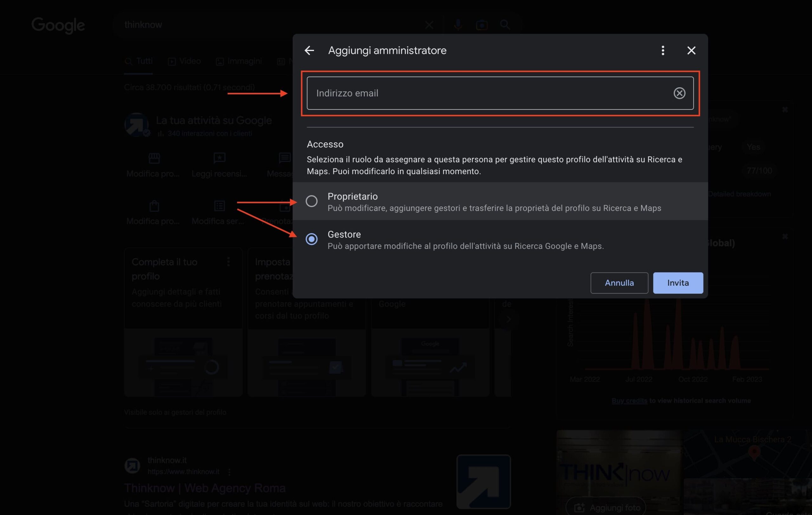The height and width of the screenshot is (515, 812).
Task: Open image search camera icon
Action: [x=481, y=25]
